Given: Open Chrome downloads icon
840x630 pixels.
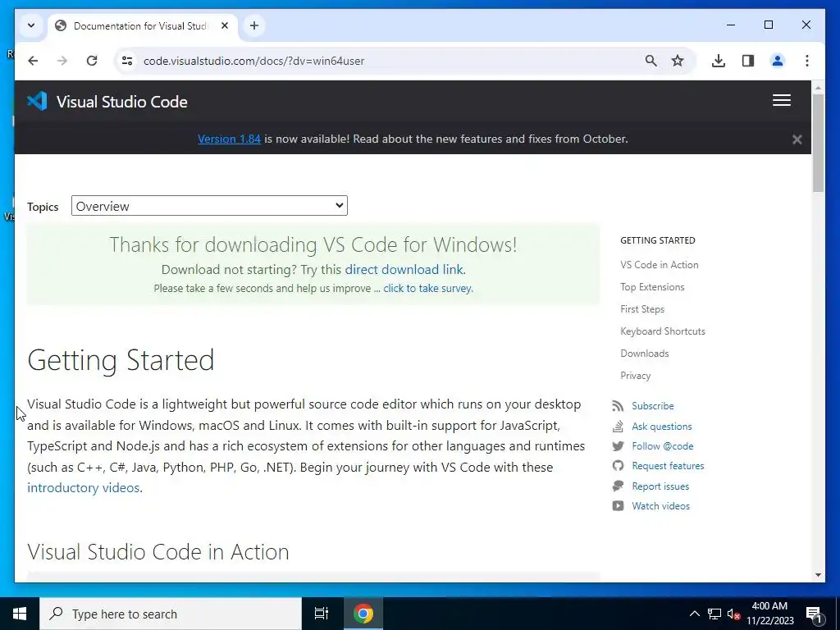Looking at the screenshot, I should [719, 61].
